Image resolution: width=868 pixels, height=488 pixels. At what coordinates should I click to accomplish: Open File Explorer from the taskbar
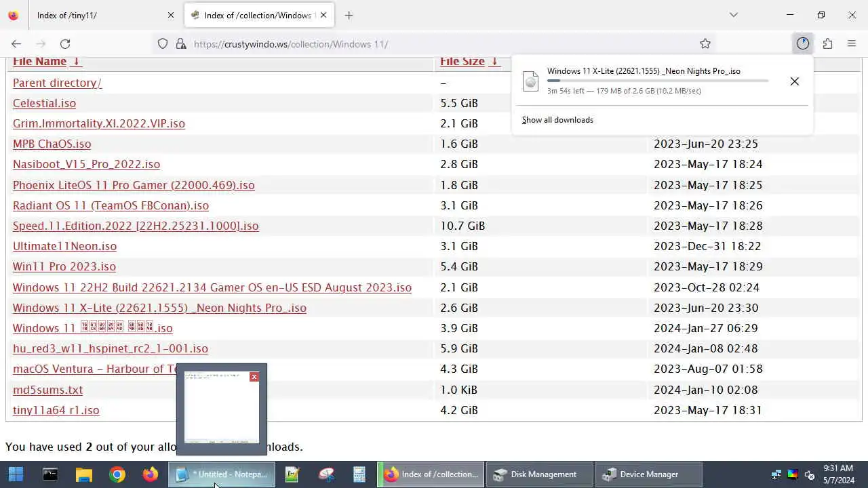[x=83, y=474]
